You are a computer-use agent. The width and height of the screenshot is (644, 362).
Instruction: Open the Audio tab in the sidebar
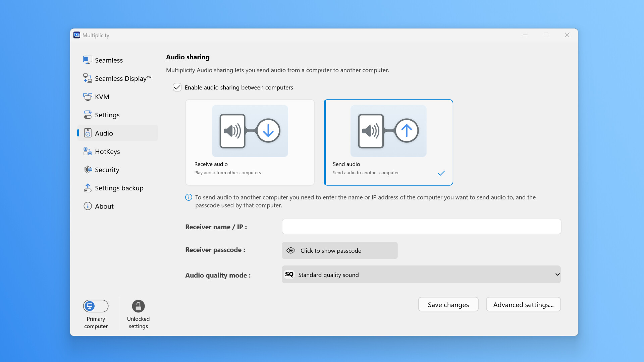coord(104,133)
